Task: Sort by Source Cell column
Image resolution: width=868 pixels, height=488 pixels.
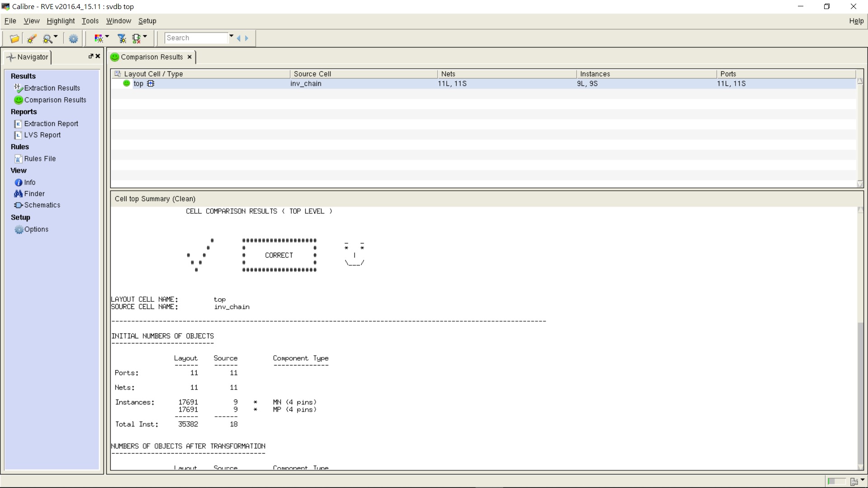Action: 363,74
